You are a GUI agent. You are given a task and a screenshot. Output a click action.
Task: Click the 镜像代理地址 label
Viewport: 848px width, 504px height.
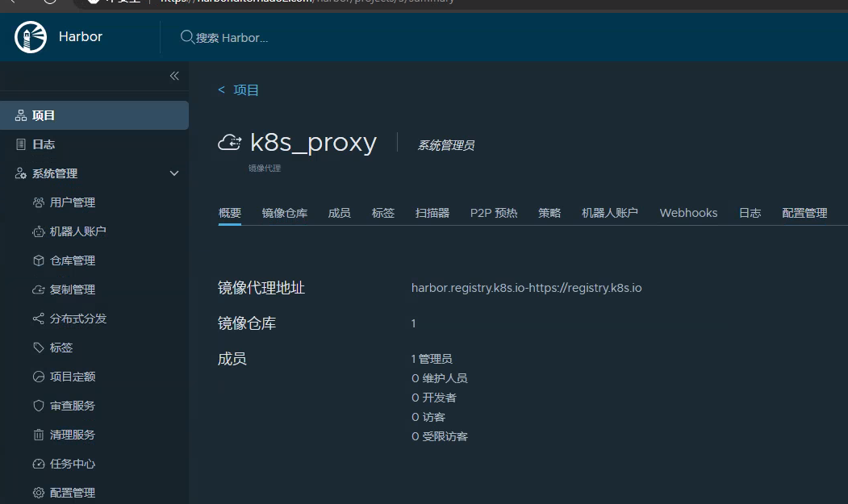coord(261,288)
